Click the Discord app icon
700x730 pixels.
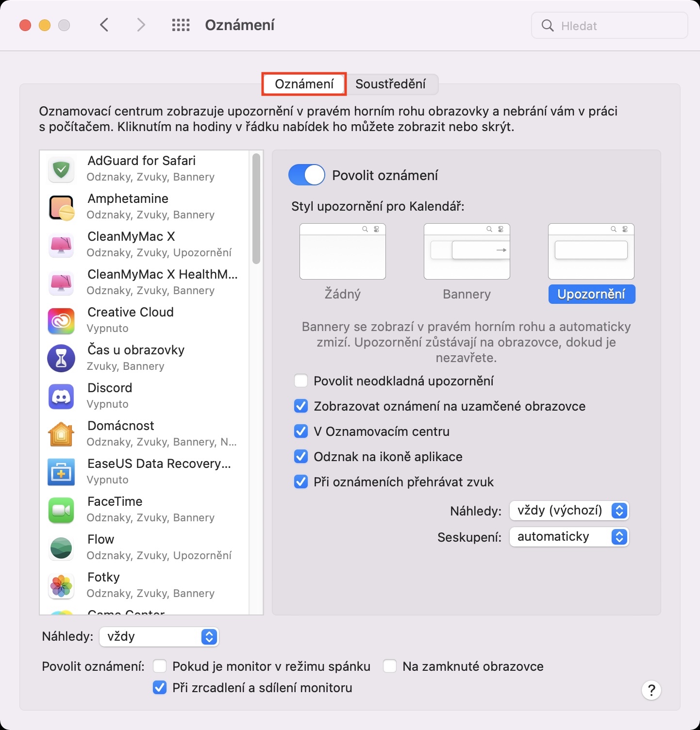[61, 396]
